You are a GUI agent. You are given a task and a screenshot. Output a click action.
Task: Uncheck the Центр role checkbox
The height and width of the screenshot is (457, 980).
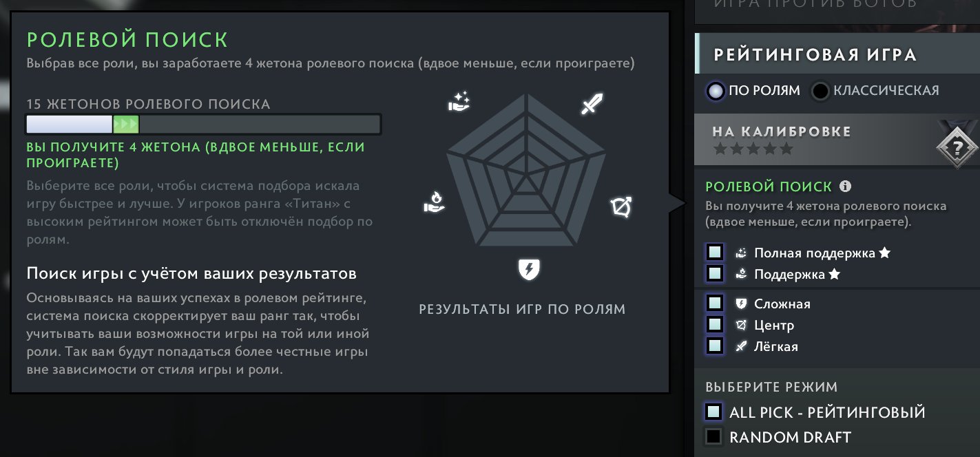tap(715, 324)
